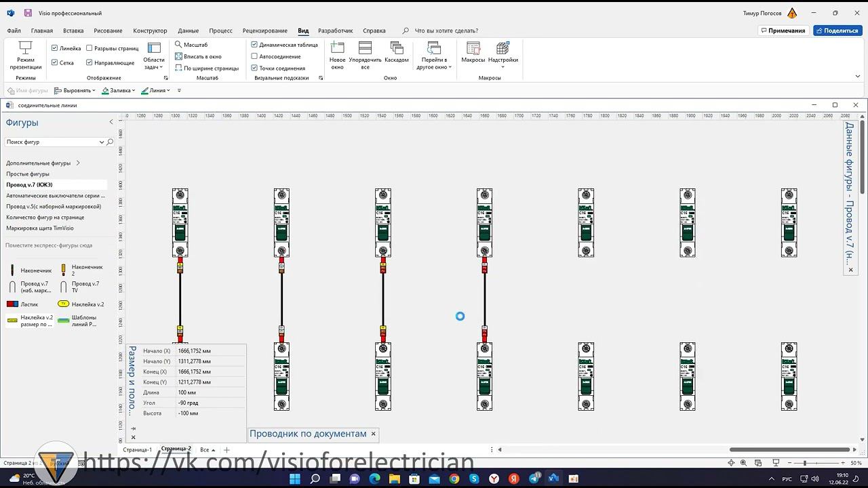The height and width of the screenshot is (488, 868).
Task: Choose the yellow Наклейка v.2 shape
Action: 81,304
